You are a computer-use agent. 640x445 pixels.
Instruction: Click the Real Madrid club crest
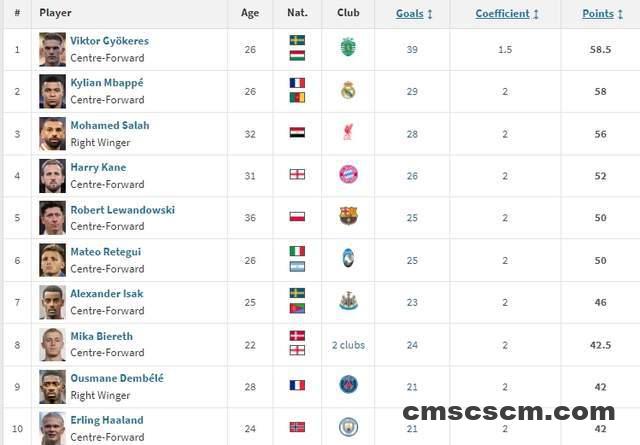[x=348, y=90]
